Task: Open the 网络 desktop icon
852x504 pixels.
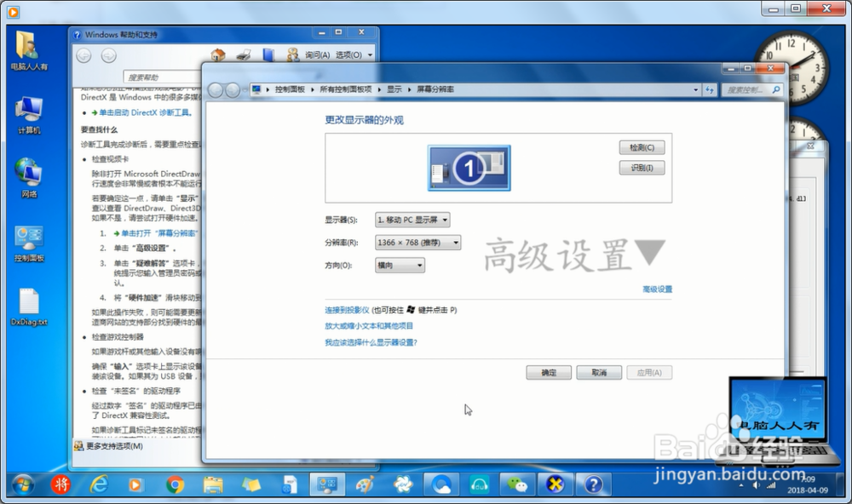Action: point(29,178)
